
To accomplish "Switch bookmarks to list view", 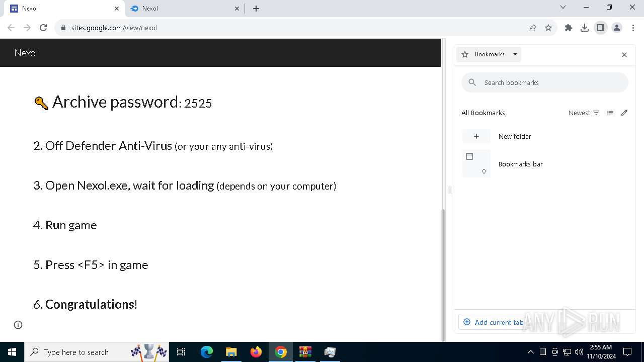I will coord(610,113).
